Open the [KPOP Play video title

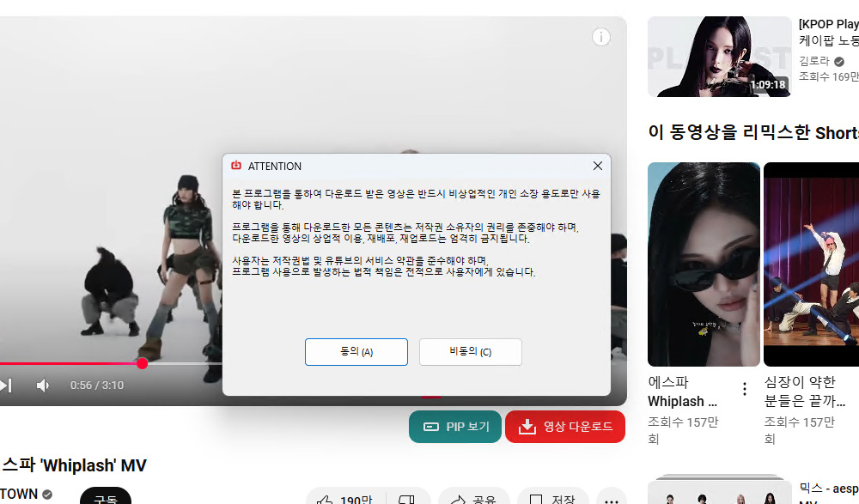828,33
